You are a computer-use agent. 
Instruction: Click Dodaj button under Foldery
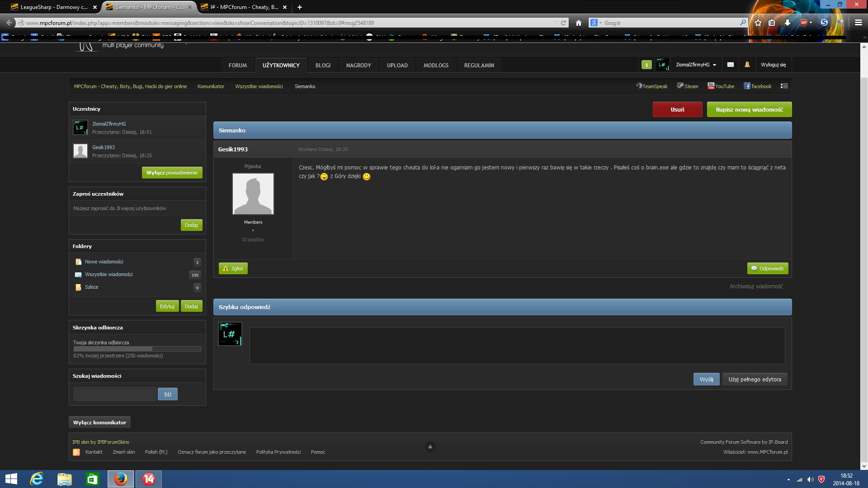[191, 306]
